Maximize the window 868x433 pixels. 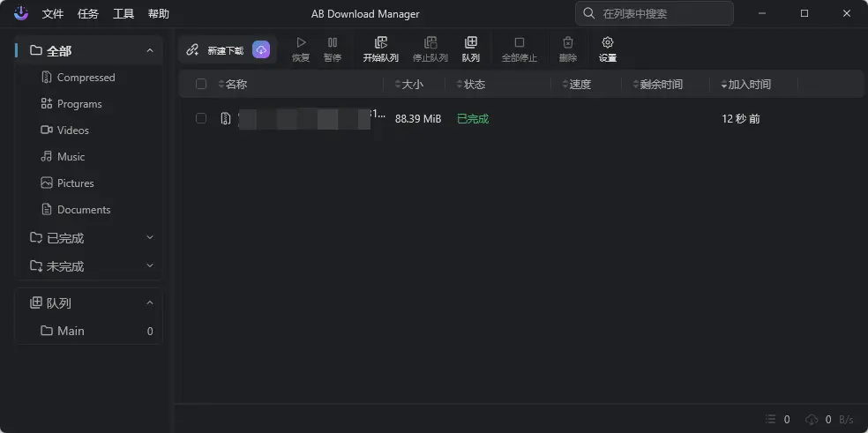(x=804, y=13)
